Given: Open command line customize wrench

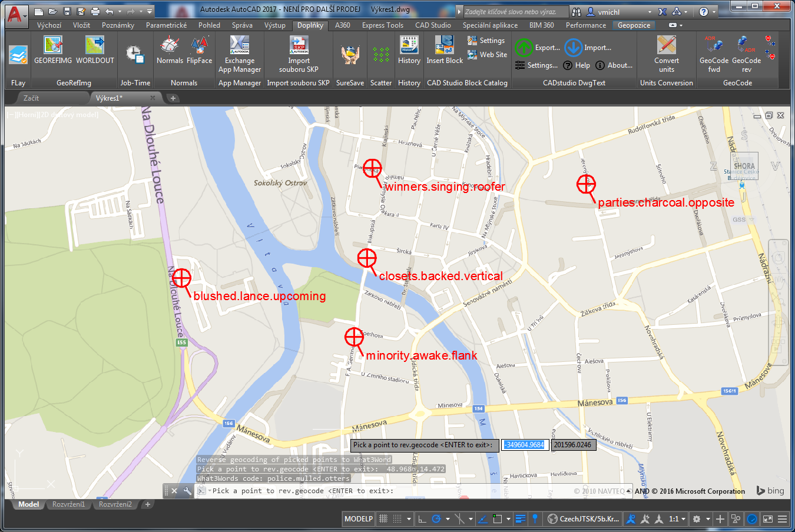Looking at the screenshot, I should pyautogui.click(x=187, y=491).
